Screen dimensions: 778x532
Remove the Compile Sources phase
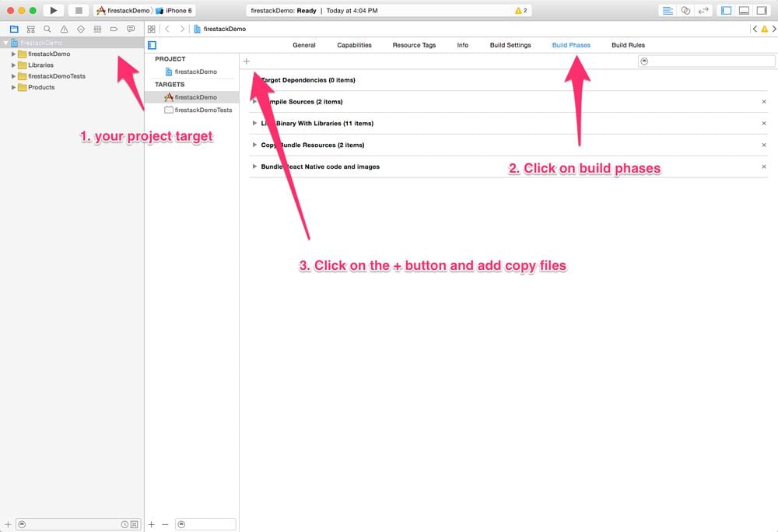764,102
